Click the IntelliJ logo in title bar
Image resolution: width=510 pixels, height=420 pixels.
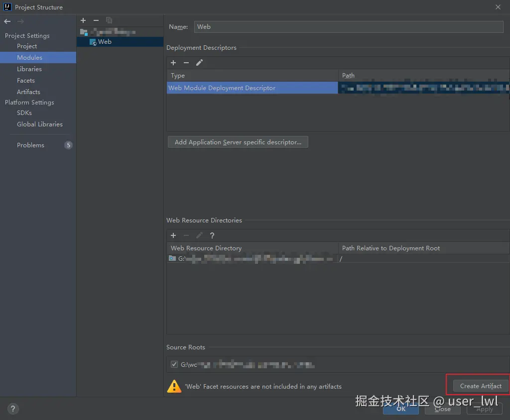click(x=7, y=7)
